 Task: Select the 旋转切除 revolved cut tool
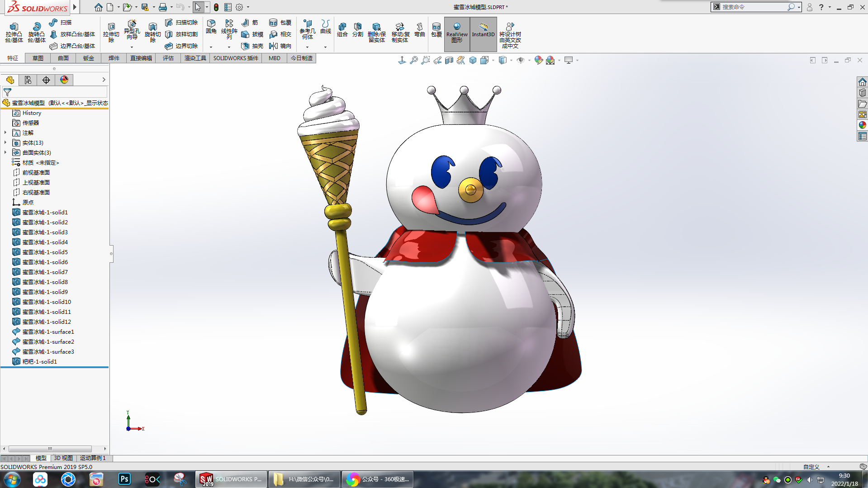pos(152,33)
